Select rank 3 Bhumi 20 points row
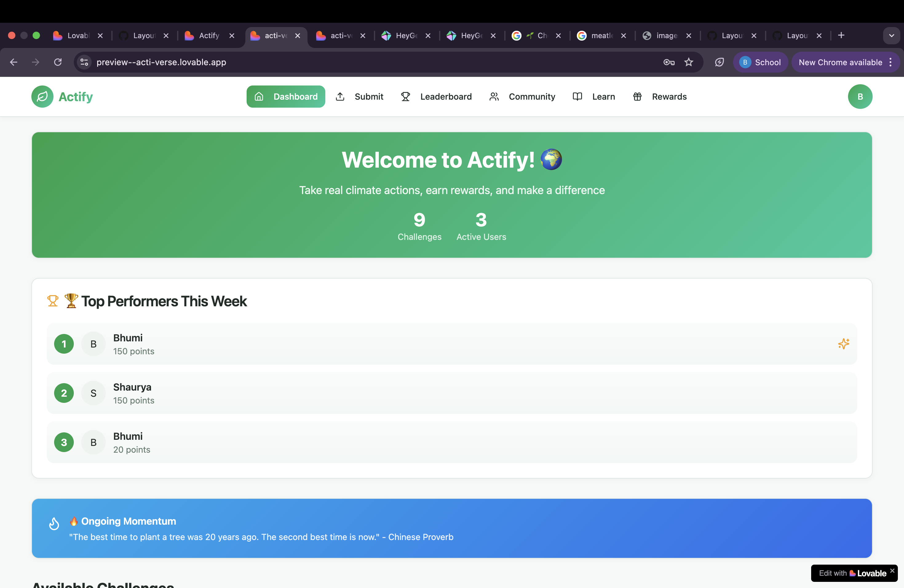This screenshot has height=588, width=904. coord(452,442)
